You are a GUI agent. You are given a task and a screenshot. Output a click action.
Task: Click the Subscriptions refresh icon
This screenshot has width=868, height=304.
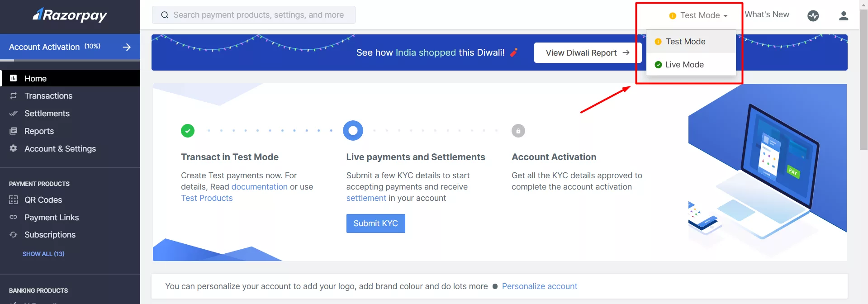pyautogui.click(x=14, y=235)
